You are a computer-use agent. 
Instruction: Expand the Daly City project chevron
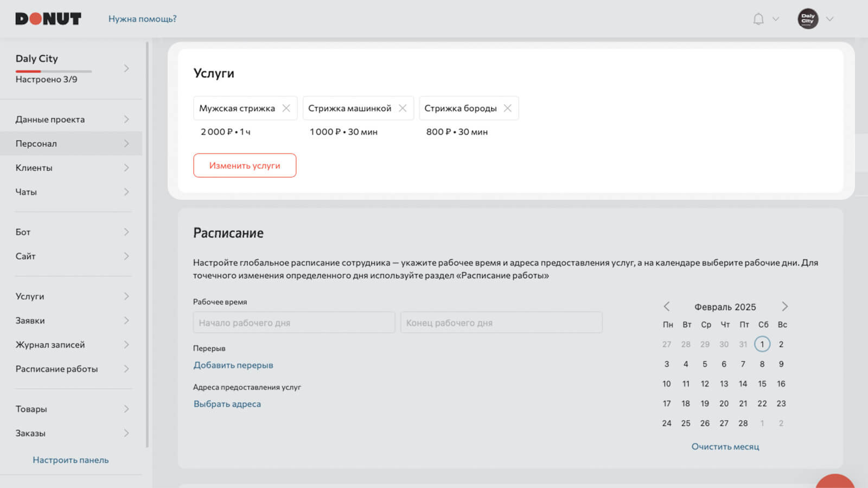click(x=126, y=68)
